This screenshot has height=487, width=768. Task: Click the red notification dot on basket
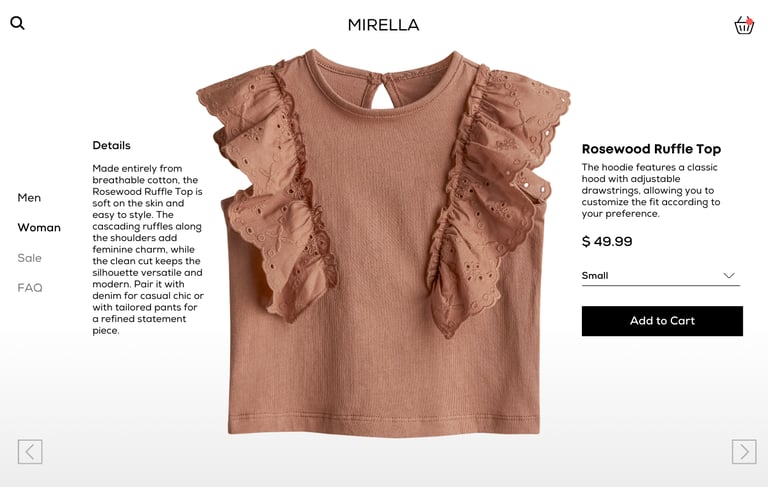click(749, 22)
